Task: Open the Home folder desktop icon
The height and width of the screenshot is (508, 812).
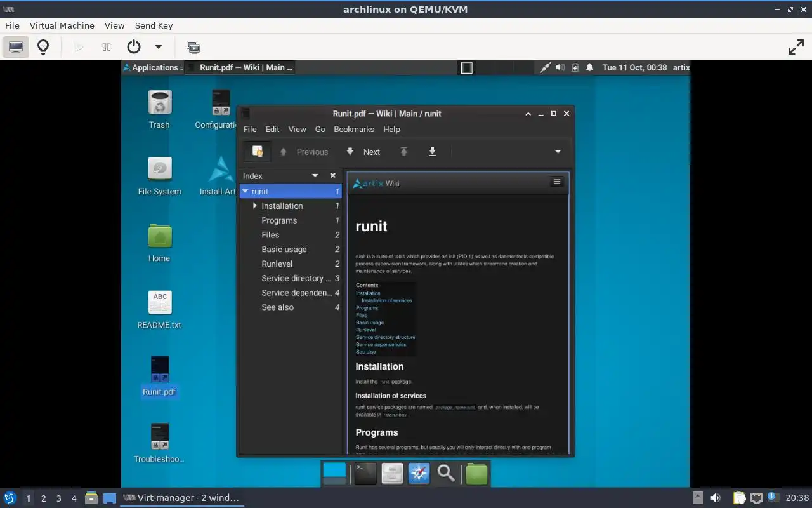Action: [159, 243]
